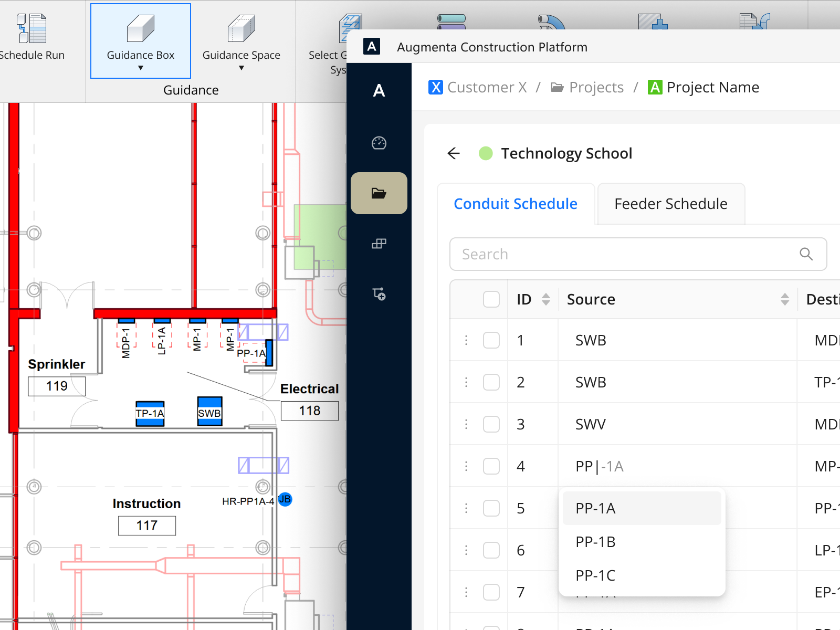Click the Schedule Run ribbon icon
The height and width of the screenshot is (630, 840).
[31, 29]
